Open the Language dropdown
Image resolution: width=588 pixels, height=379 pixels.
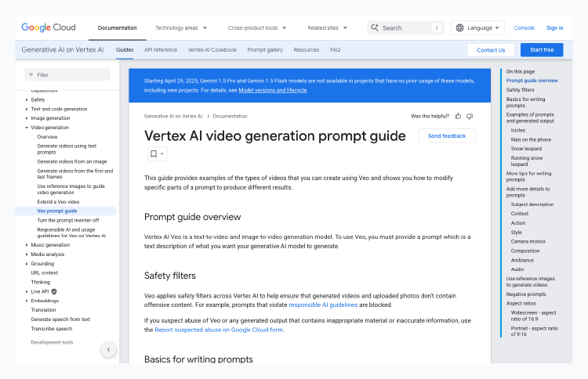pyautogui.click(x=477, y=27)
